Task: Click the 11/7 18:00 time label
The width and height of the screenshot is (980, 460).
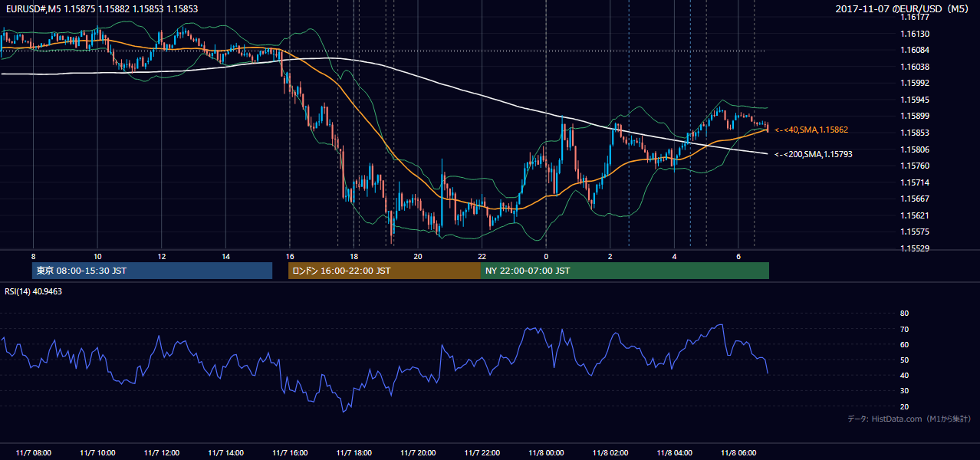Action: (x=354, y=452)
